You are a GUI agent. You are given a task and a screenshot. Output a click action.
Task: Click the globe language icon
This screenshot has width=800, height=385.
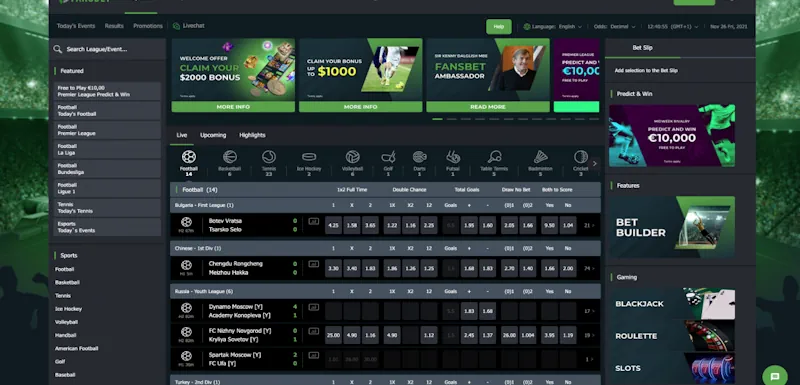[x=527, y=27]
